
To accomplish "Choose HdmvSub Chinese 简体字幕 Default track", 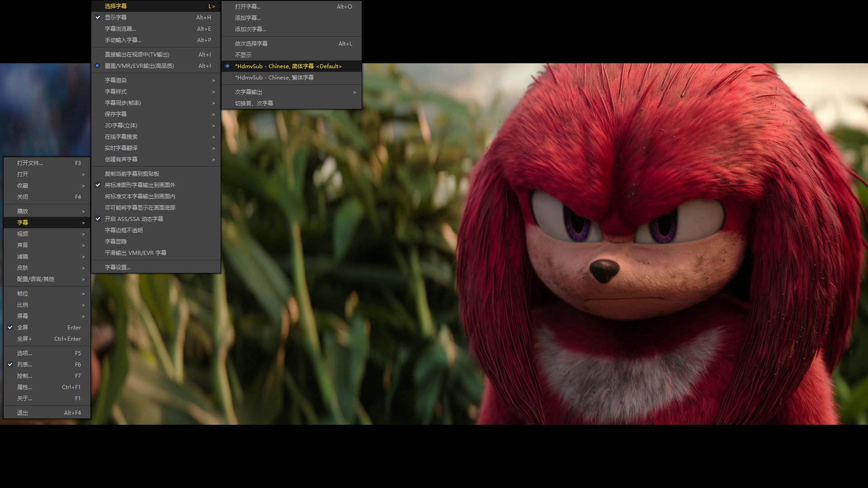I will 288,66.
